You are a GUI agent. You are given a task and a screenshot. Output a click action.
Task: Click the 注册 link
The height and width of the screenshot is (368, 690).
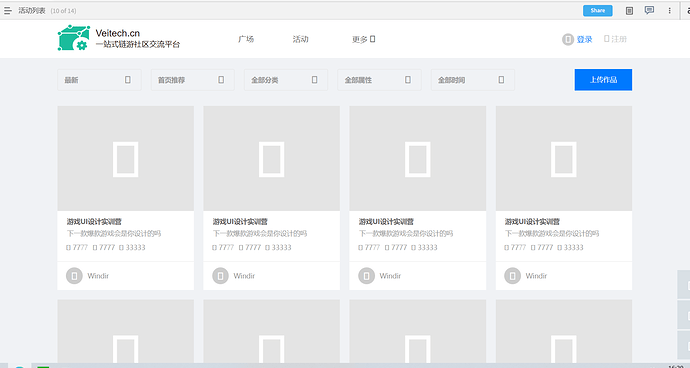[x=616, y=39]
